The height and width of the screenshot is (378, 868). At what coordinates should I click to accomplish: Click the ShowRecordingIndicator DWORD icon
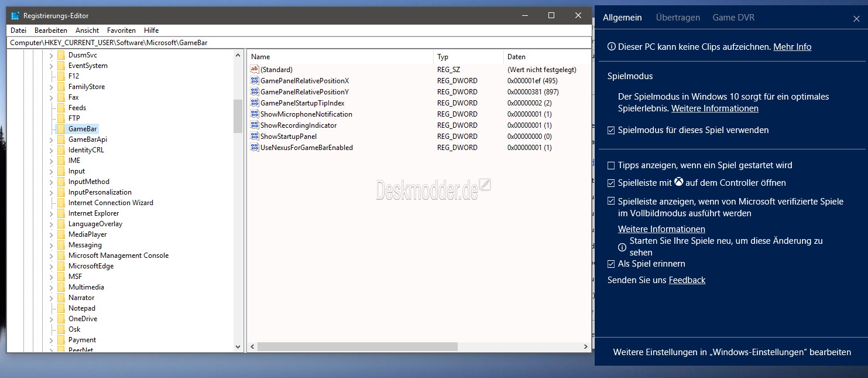click(254, 125)
